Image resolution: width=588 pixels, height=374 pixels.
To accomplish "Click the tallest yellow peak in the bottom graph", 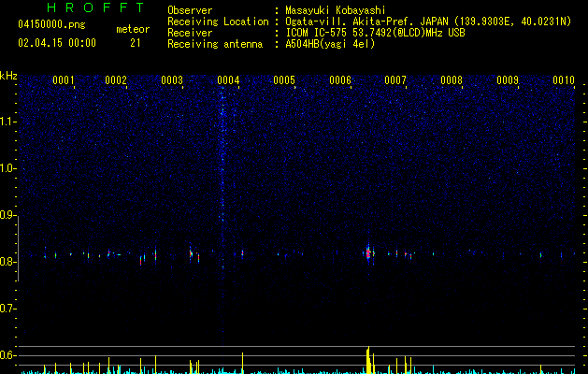I will [x=368, y=360].
